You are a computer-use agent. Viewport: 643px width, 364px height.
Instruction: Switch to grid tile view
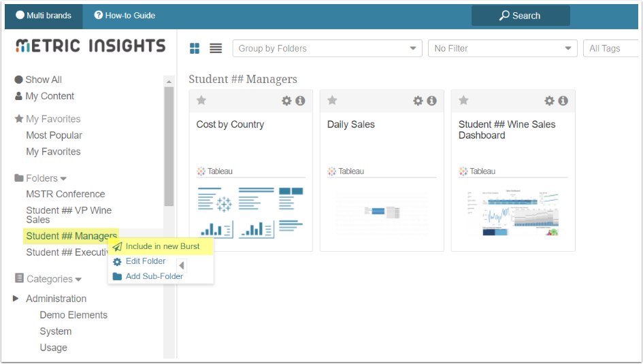pyautogui.click(x=195, y=48)
